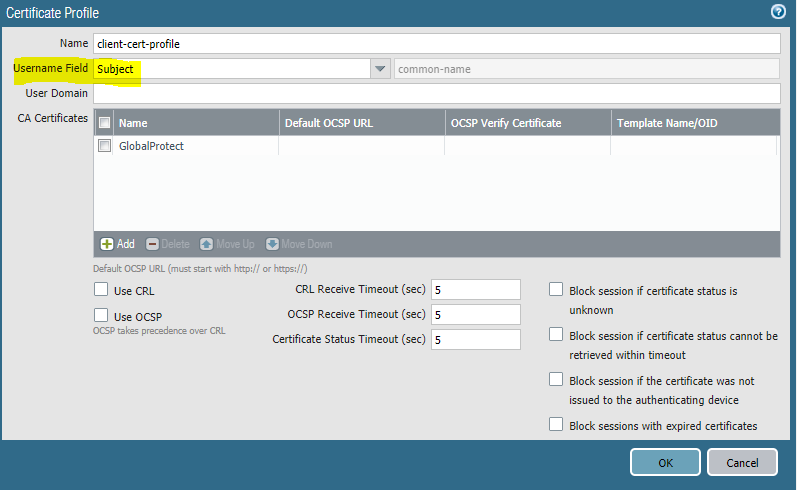Expand the Username Field dropdown arrow
797x490 pixels.
[380, 69]
